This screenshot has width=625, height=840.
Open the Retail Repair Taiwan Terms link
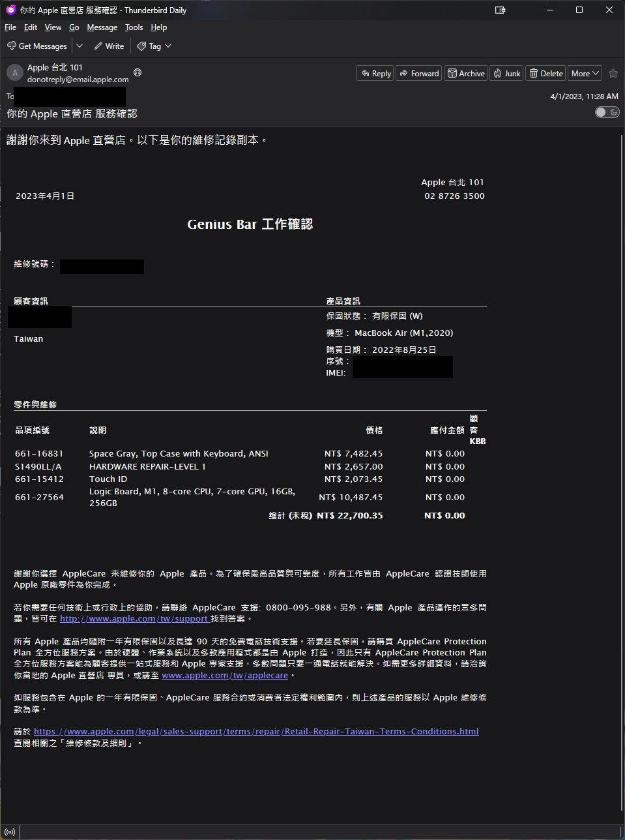coord(256,732)
